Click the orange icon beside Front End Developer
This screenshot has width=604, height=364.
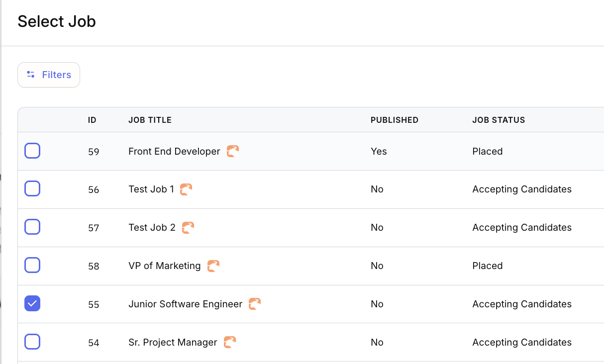233,151
